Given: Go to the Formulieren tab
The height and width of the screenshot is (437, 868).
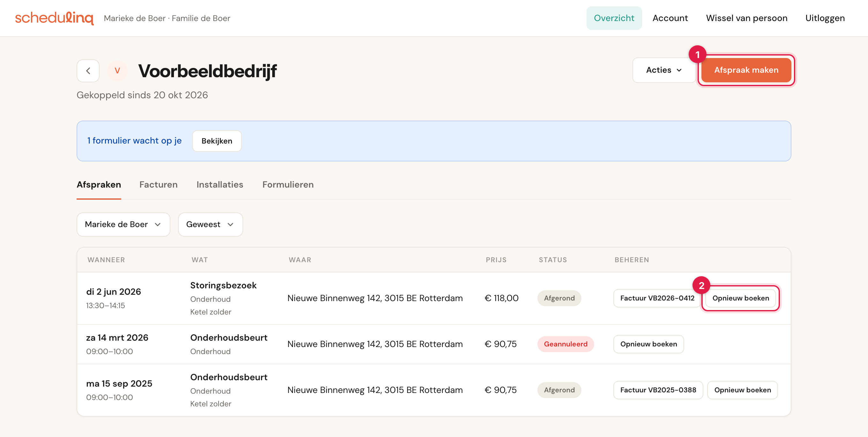Looking at the screenshot, I should click(x=288, y=185).
